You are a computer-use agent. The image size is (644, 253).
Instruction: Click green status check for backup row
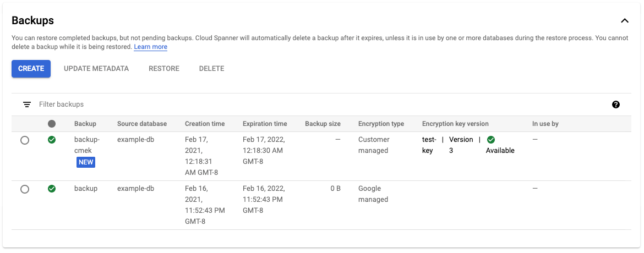click(x=52, y=189)
